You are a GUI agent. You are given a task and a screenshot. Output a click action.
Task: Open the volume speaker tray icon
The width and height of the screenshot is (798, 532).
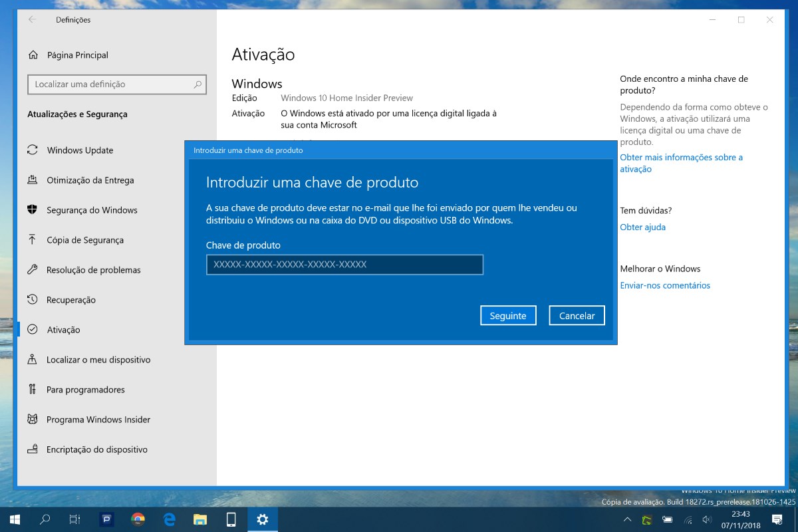(707, 519)
